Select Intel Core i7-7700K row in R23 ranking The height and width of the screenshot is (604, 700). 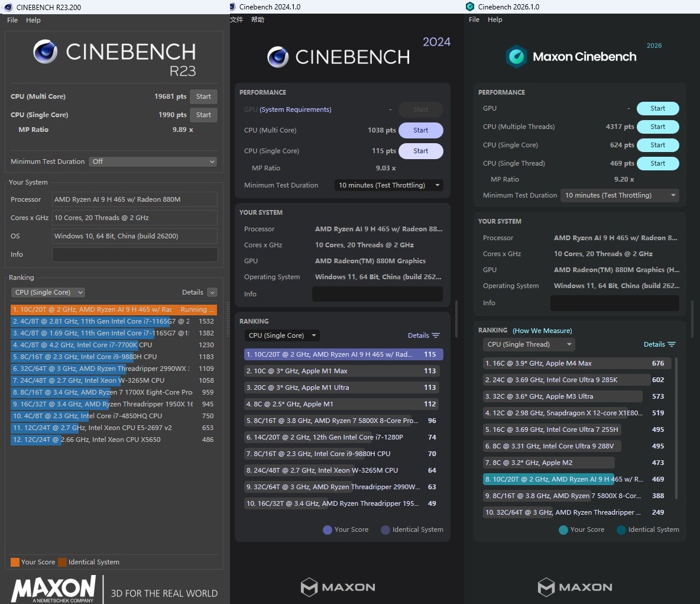click(114, 345)
